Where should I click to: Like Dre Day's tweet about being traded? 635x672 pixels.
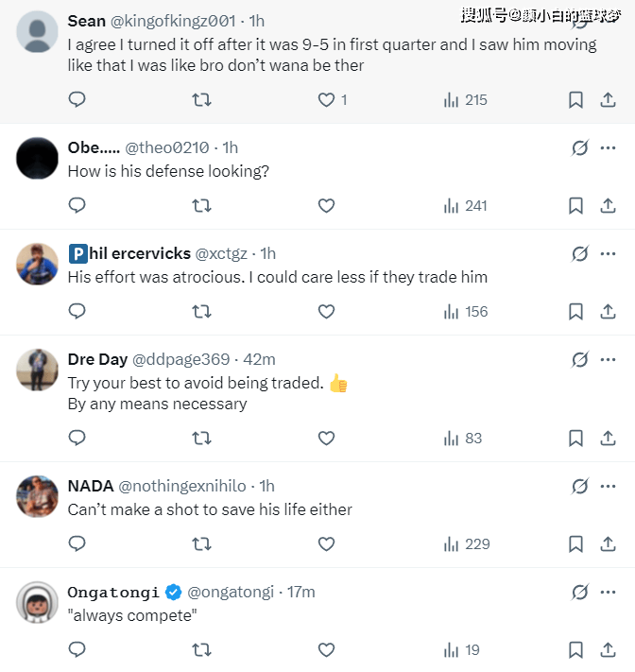tap(326, 438)
